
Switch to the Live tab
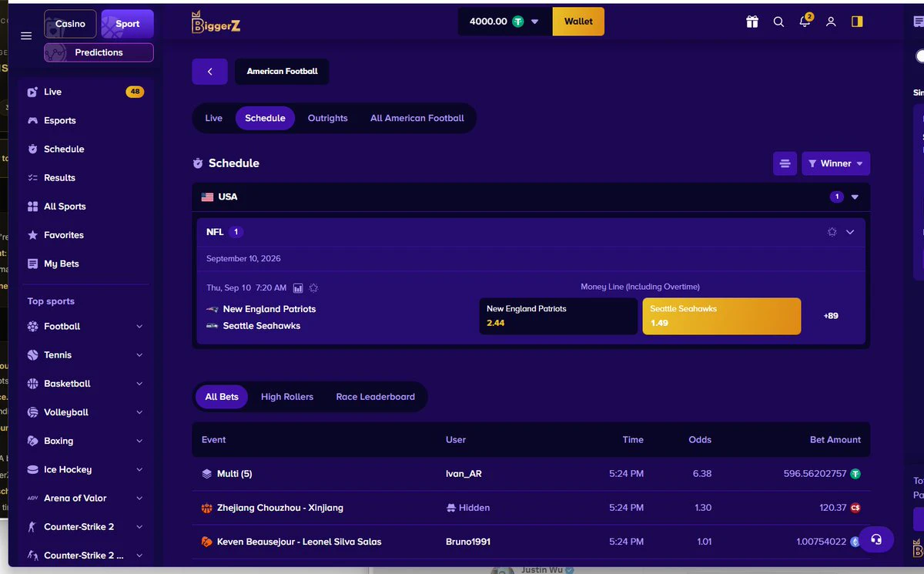tap(213, 118)
